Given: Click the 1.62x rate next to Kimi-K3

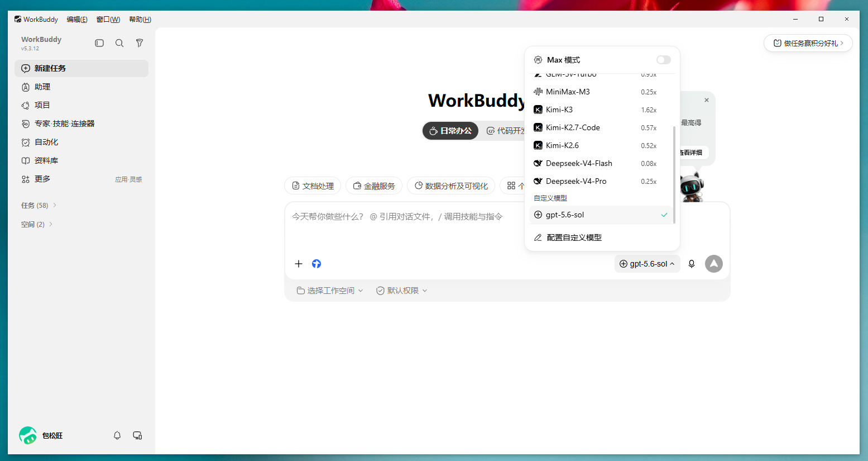Looking at the screenshot, I should point(649,110).
